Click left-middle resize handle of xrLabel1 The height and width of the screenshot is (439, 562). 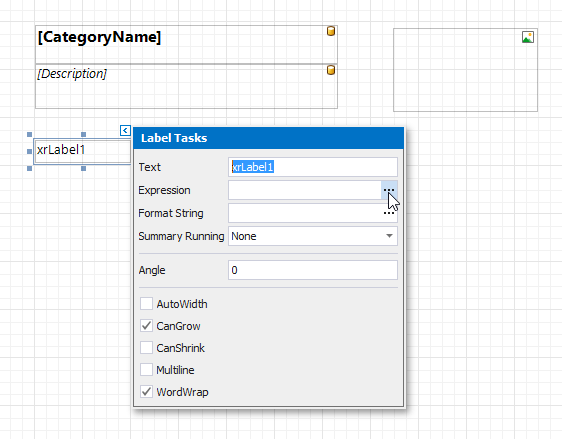click(x=29, y=152)
